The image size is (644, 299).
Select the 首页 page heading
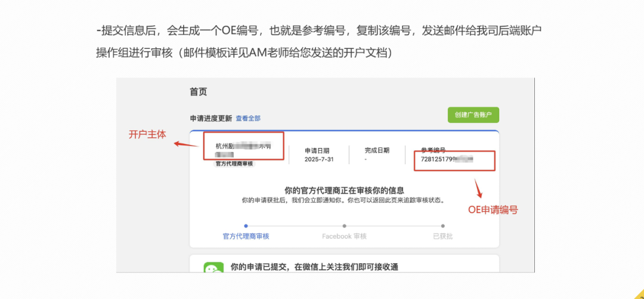(199, 92)
